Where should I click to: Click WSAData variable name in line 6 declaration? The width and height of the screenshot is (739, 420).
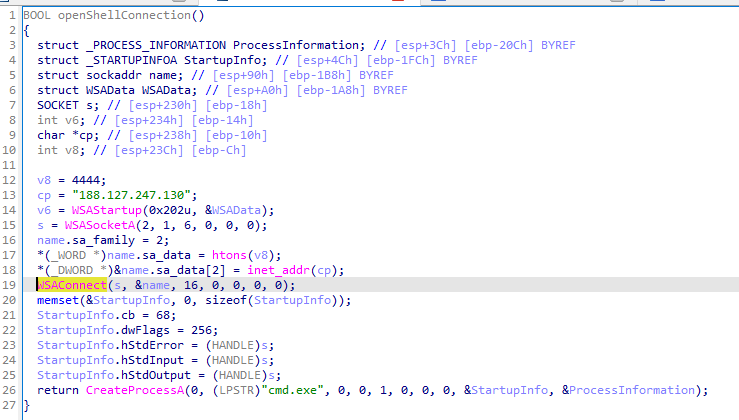click(x=166, y=90)
